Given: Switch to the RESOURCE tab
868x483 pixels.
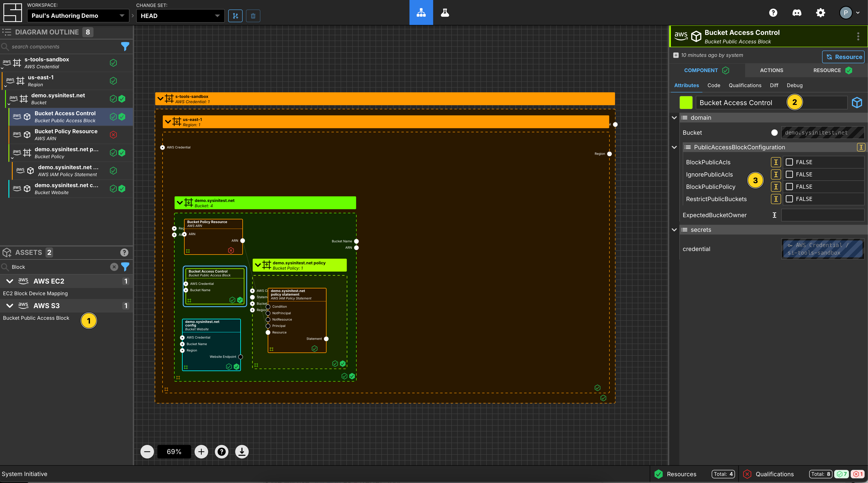Looking at the screenshot, I should pos(833,70).
